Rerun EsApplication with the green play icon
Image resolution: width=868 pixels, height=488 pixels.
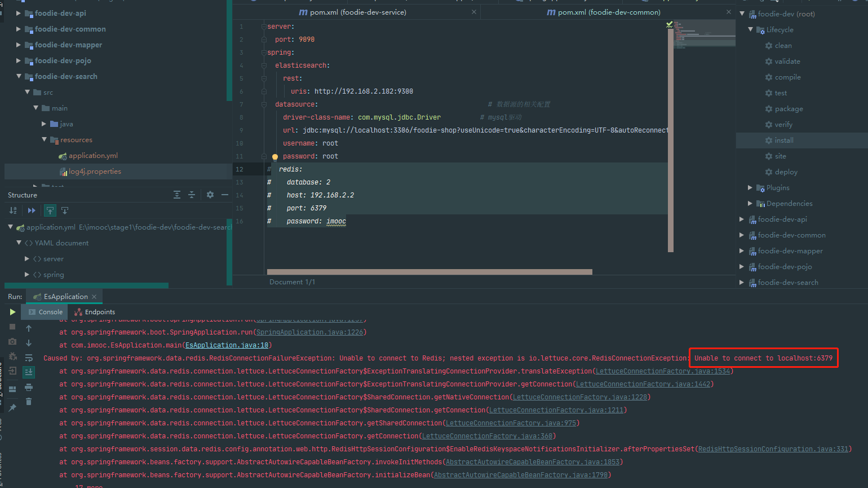[x=12, y=312]
